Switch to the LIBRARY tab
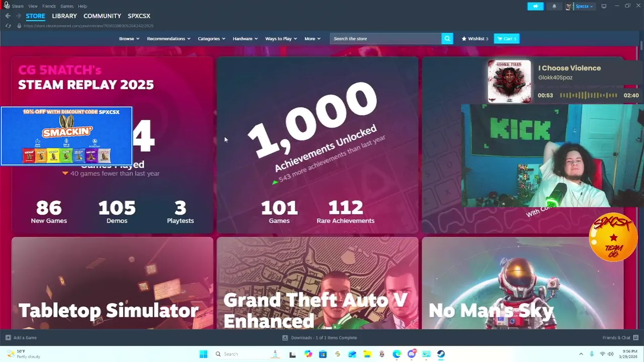 64,16
